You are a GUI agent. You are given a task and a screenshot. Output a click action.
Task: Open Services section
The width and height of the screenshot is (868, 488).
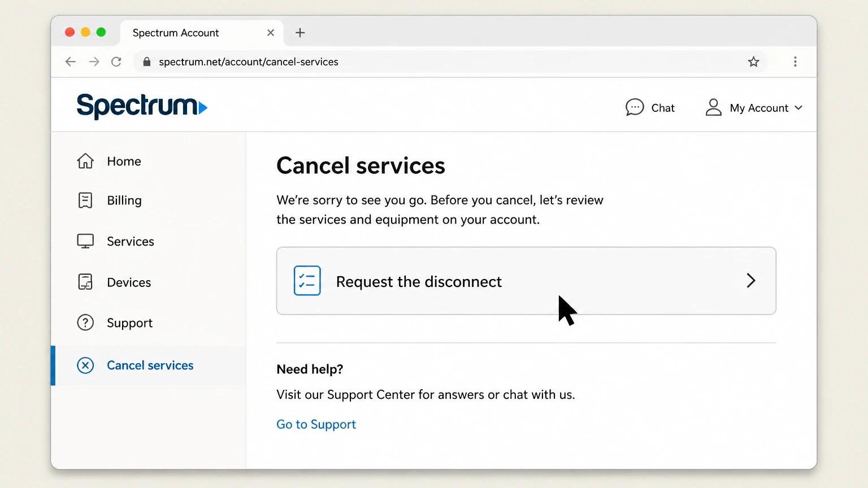point(131,242)
